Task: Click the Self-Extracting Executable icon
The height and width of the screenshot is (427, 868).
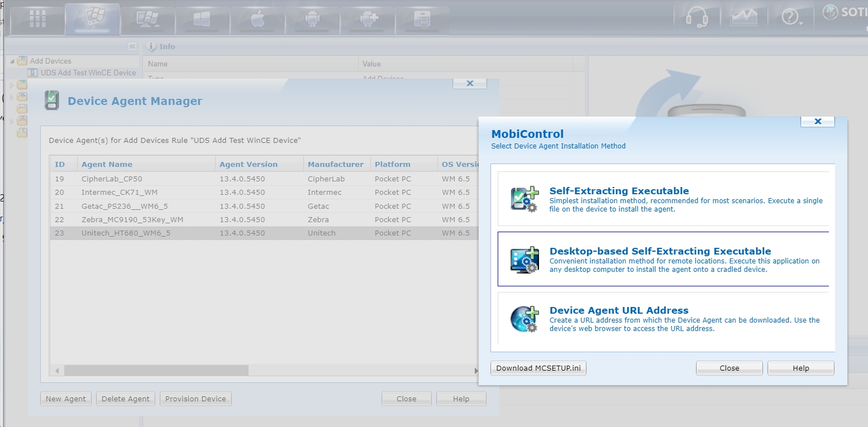Action: click(x=524, y=199)
